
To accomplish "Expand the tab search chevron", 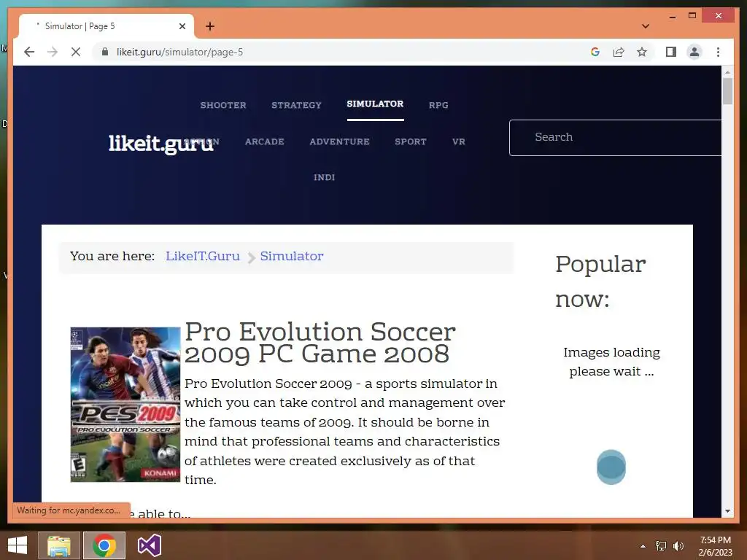I will pos(646,26).
